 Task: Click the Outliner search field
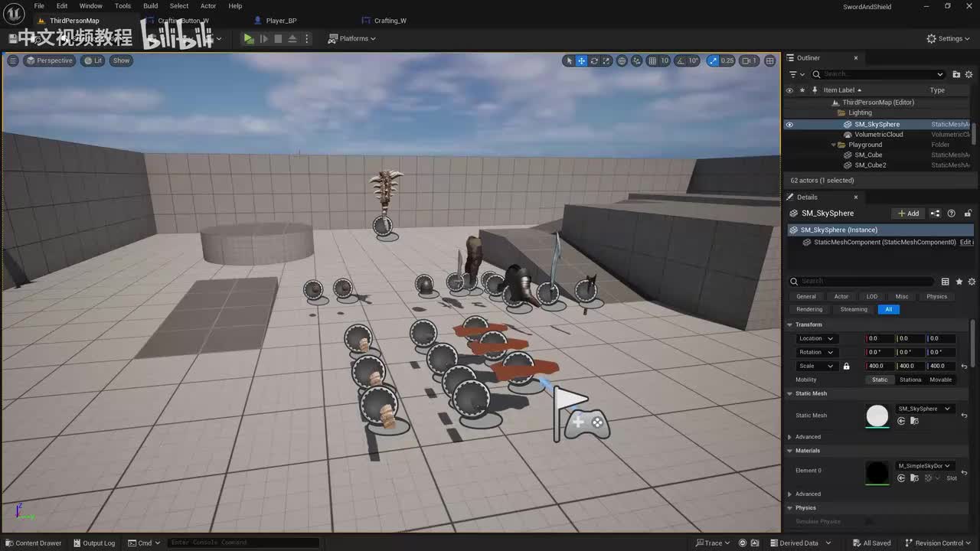tap(879, 74)
